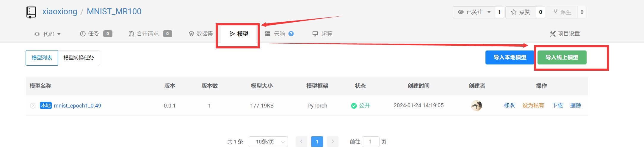This screenshot has height=158, width=644.
Task: Open the 合并请求 tab
Action: (151, 34)
